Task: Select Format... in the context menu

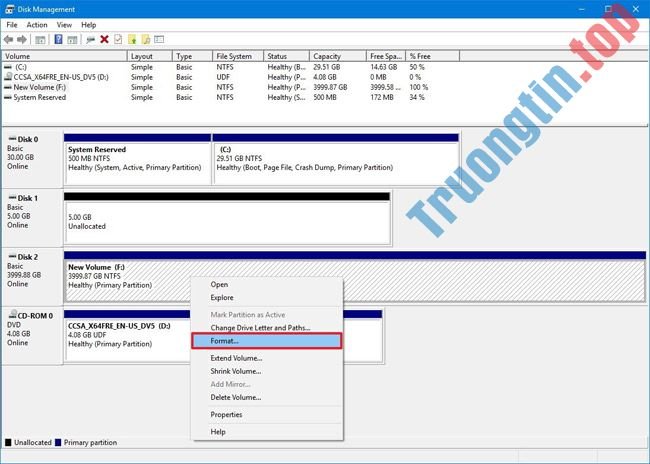Action: [267, 341]
